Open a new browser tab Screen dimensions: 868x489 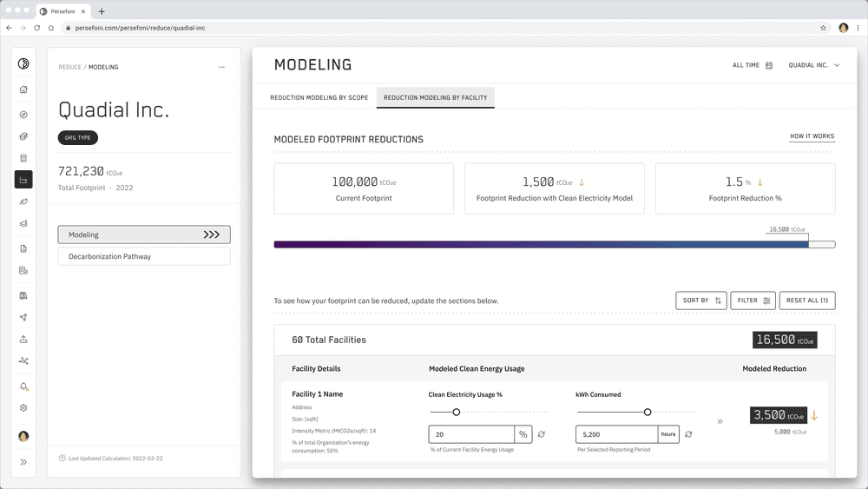pyautogui.click(x=102, y=11)
